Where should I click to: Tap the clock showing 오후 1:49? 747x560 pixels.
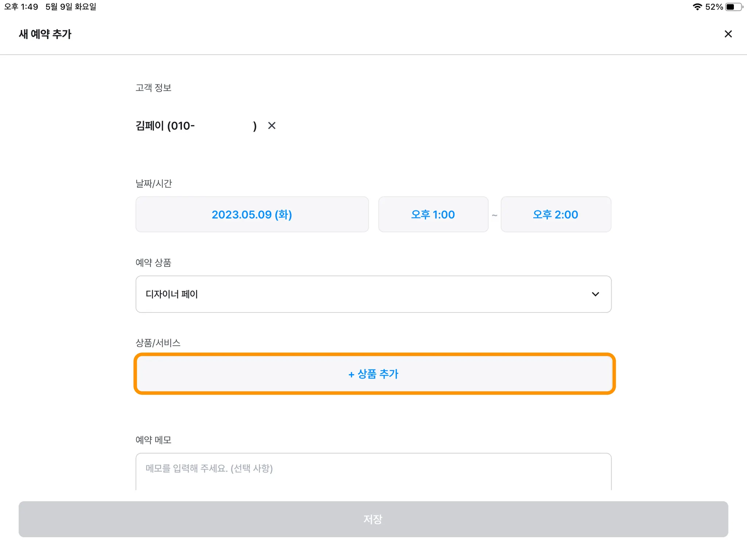click(21, 7)
